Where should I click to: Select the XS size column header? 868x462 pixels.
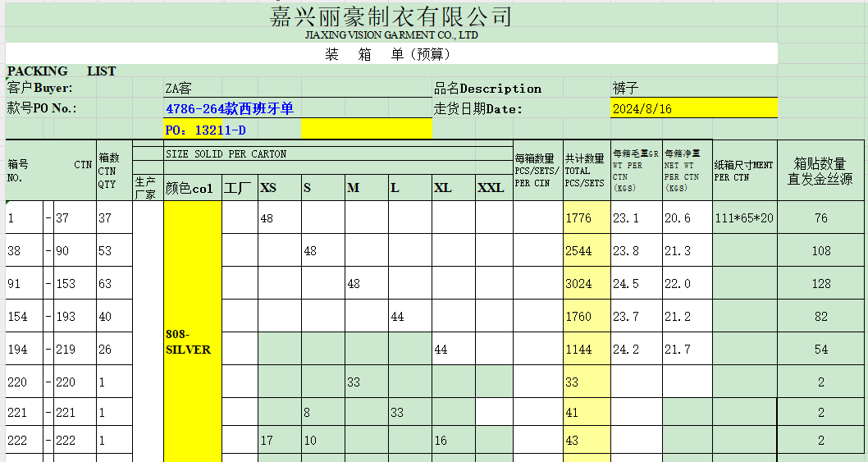click(268, 188)
